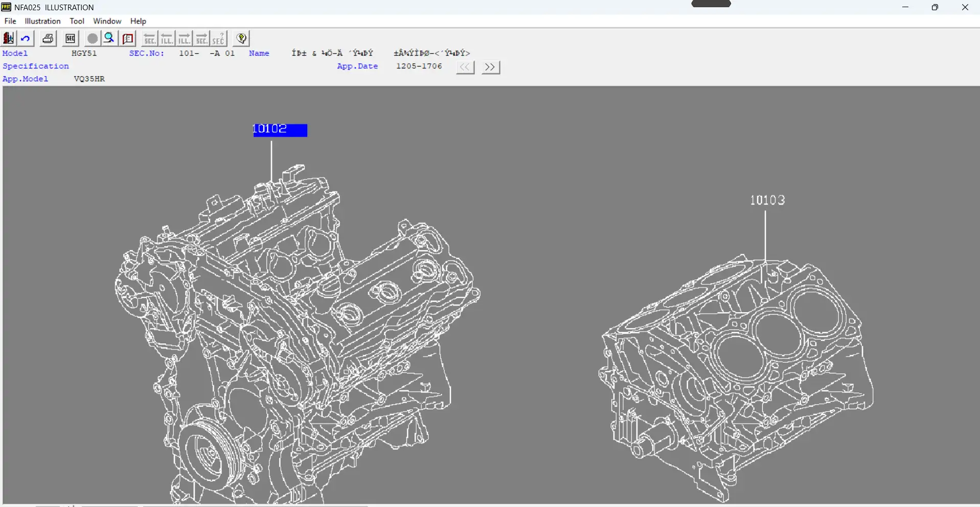Click the next section arrow icon
The image size is (980, 507).
(202, 38)
